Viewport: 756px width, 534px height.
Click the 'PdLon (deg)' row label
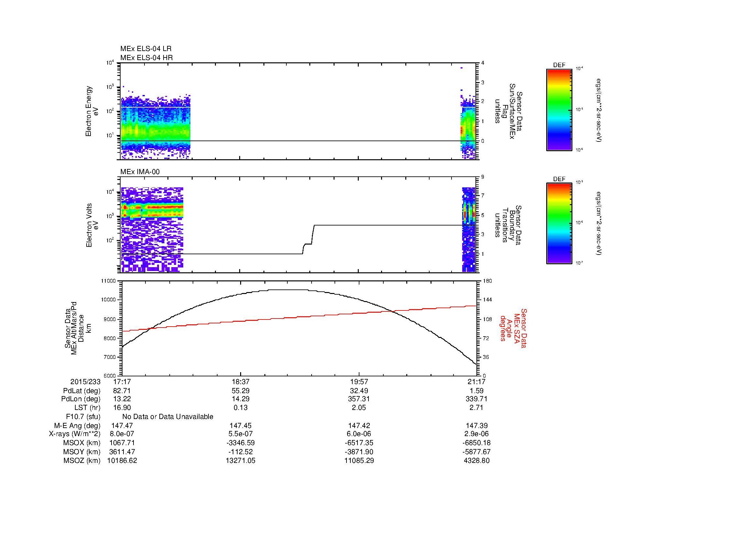[x=81, y=399]
